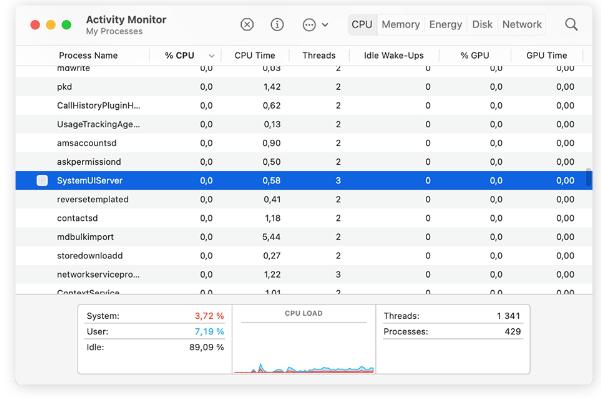Click the User CPU value 7,19 %

click(x=209, y=331)
